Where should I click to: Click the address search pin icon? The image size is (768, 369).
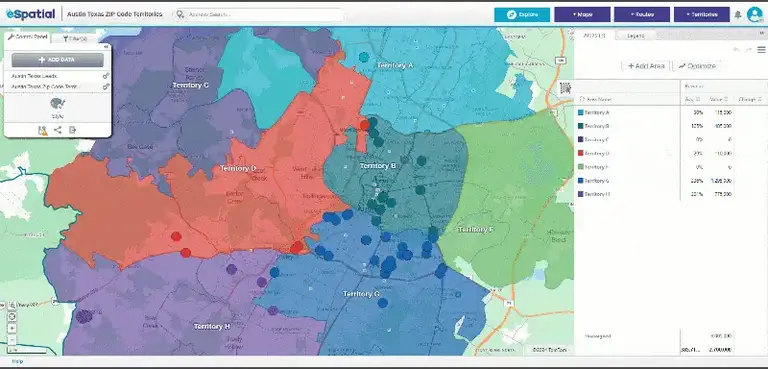coord(181,15)
